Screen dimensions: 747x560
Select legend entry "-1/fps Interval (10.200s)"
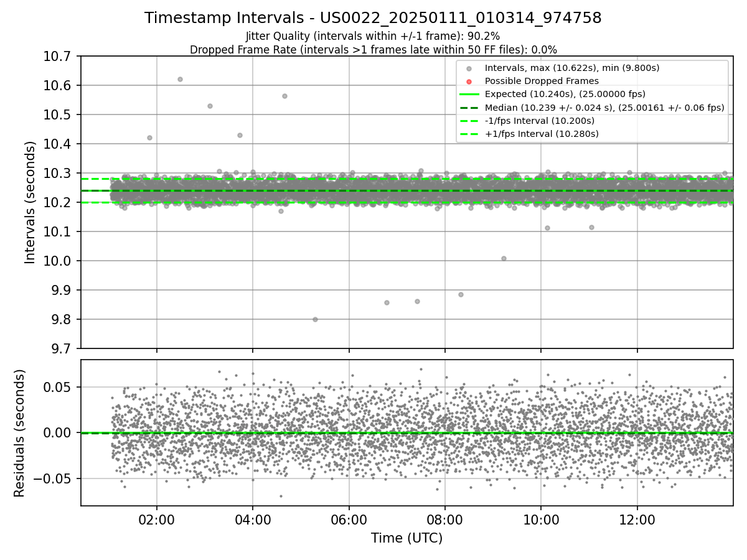[539, 121]
